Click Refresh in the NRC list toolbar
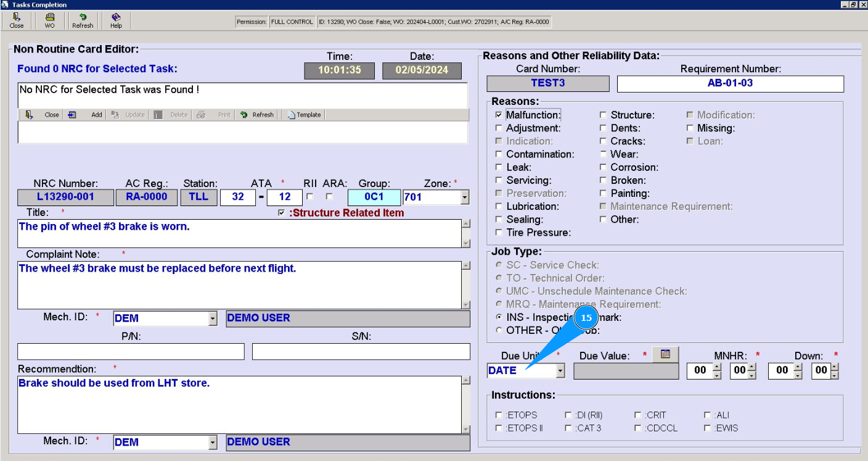 [257, 115]
